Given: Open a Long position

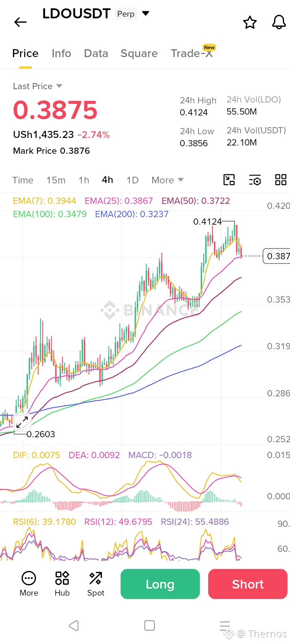Looking at the screenshot, I should [160, 584].
